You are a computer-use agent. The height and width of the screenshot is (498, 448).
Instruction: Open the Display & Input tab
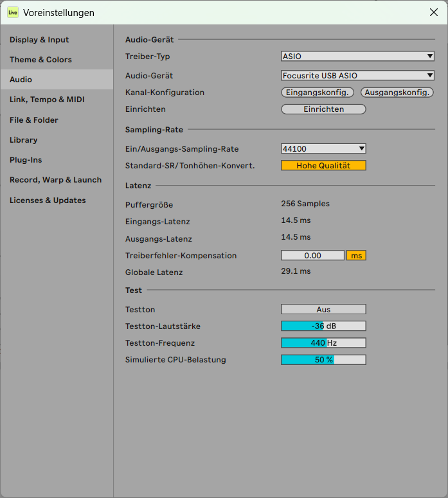(x=39, y=40)
